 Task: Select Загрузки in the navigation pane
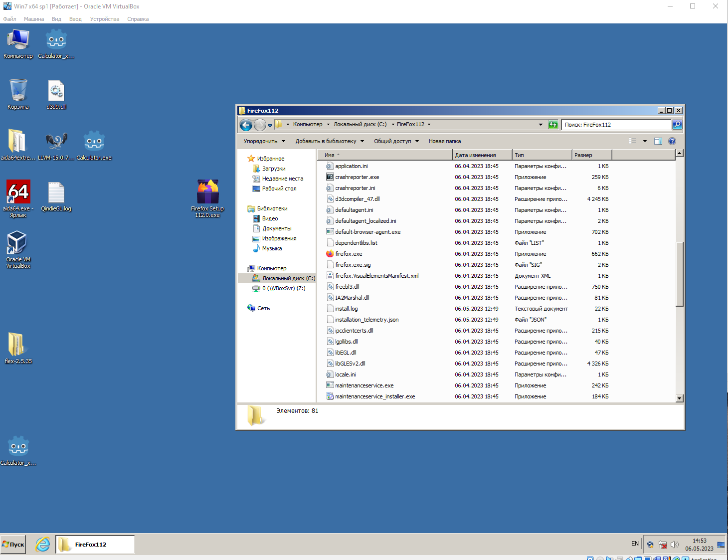(274, 169)
